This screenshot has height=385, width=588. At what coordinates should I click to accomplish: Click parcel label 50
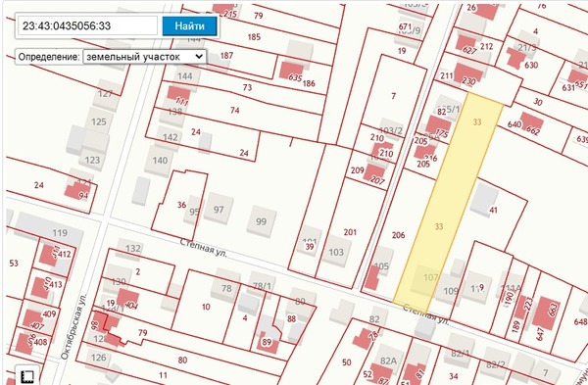coord(347,362)
